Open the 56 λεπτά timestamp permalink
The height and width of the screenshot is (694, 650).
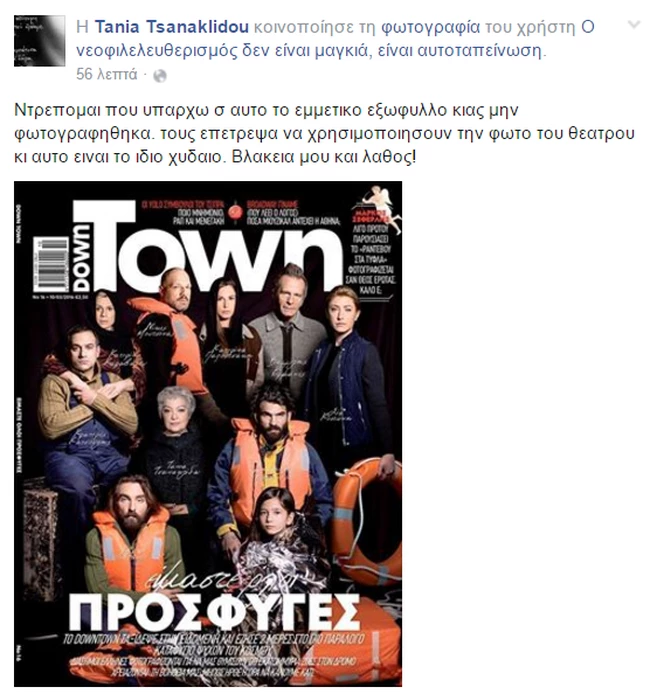click(107, 74)
